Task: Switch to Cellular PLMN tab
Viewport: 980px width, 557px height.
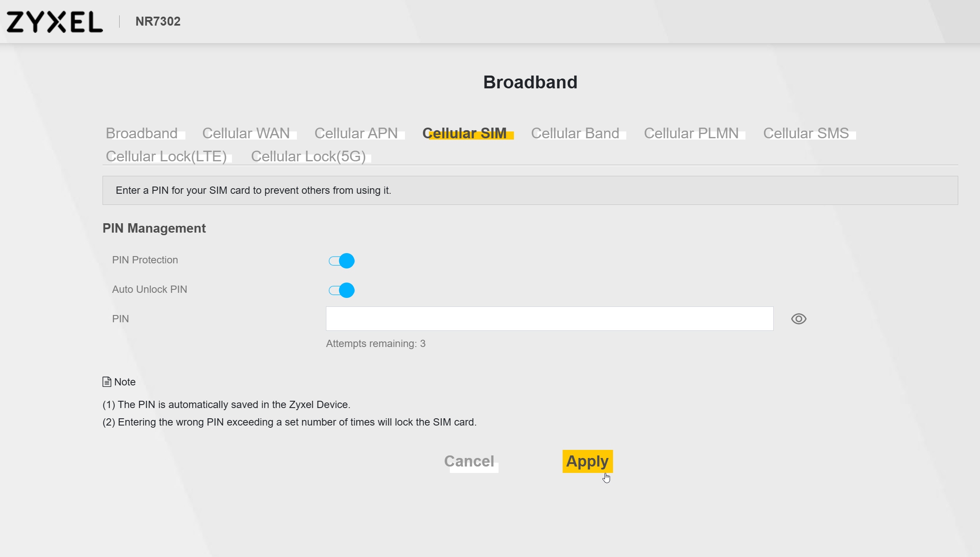Action: pos(691,133)
